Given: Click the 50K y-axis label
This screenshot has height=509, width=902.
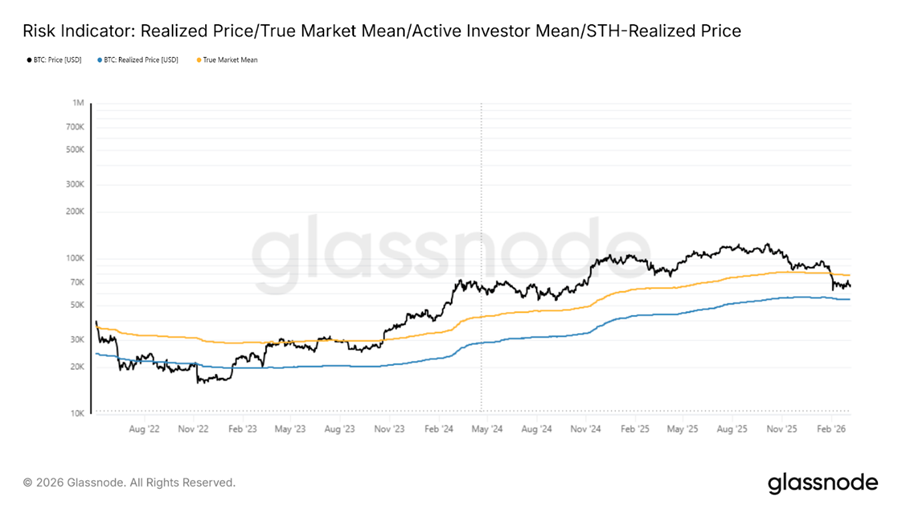Looking at the screenshot, I should pos(76,305).
